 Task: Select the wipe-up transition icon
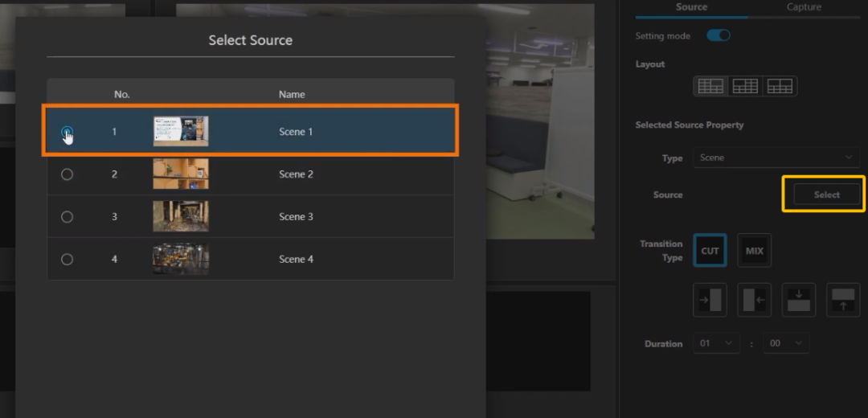point(843,300)
